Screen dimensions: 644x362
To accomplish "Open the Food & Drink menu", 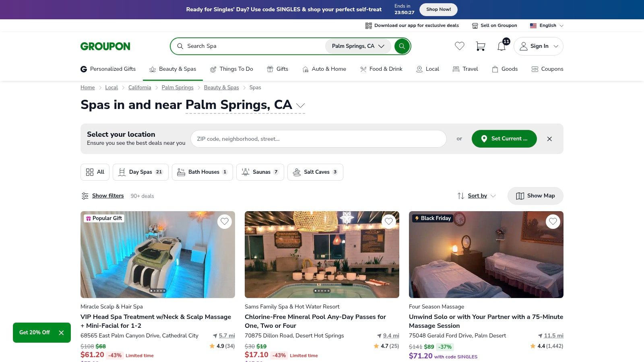I will (381, 69).
